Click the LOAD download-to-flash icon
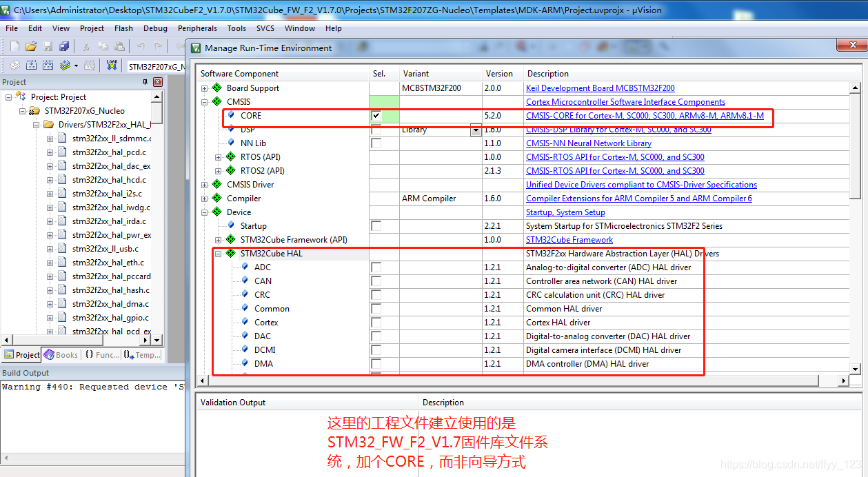Viewport: 868px width, 477px height. tap(112, 65)
